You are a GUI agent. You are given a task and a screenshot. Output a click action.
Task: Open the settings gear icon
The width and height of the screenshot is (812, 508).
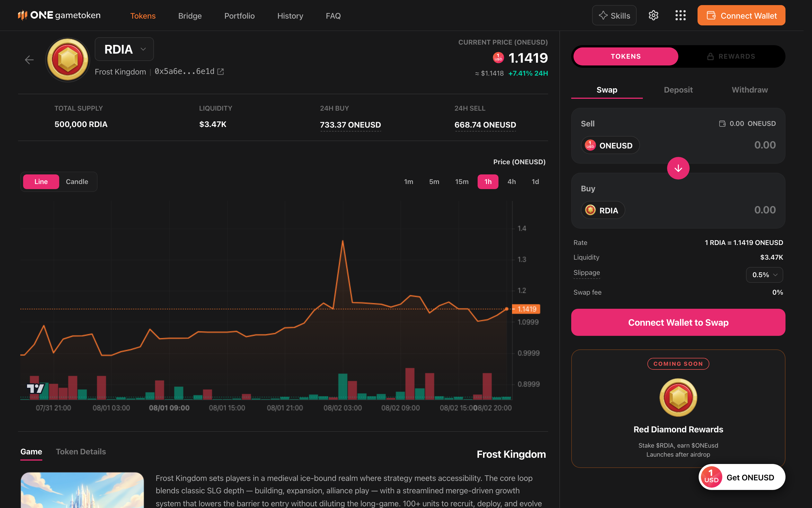[x=653, y=16]
